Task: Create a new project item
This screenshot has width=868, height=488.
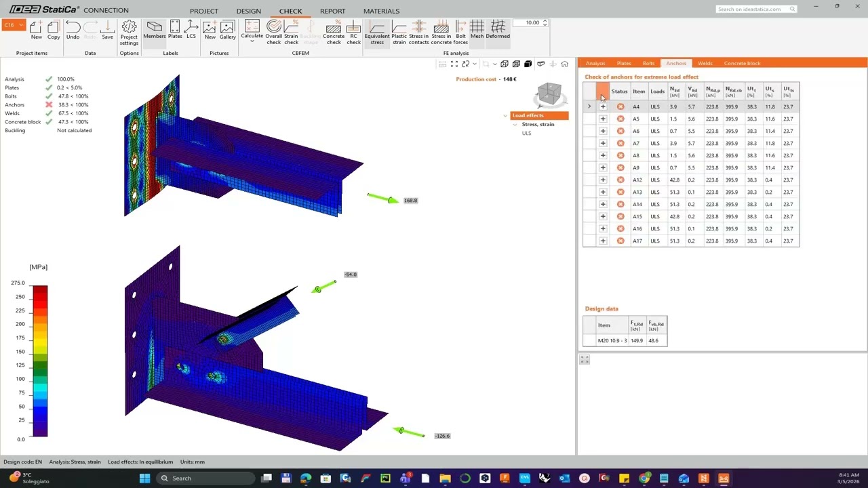Action: 36,30
